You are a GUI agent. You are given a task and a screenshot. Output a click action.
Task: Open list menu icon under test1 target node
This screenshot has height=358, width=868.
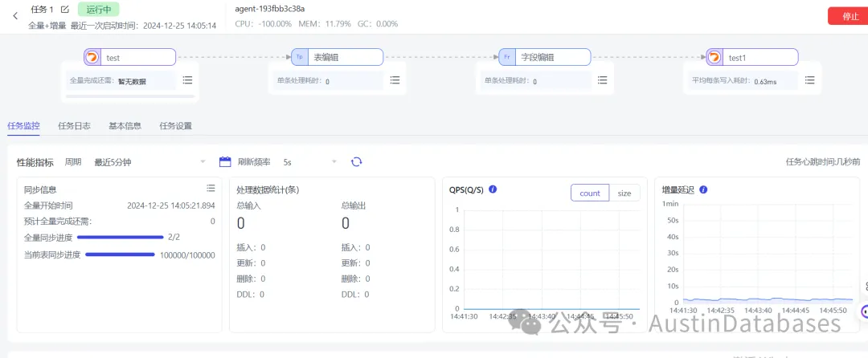[809, 80]
